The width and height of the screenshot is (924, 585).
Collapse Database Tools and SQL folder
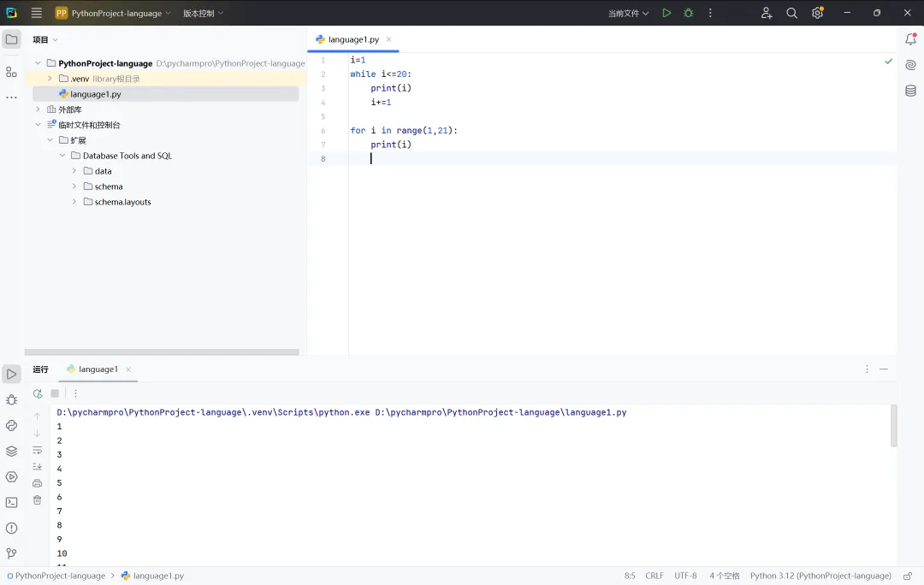pos(62,156)
